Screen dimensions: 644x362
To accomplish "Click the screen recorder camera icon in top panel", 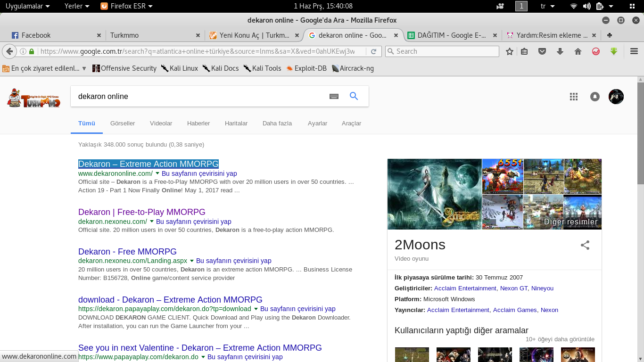I will point(500,6).
